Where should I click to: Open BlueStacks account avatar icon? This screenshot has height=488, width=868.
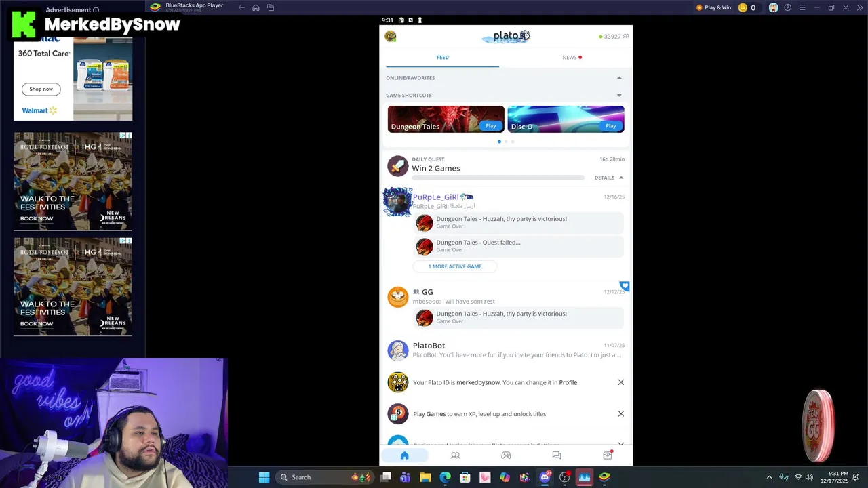(773, 7)
